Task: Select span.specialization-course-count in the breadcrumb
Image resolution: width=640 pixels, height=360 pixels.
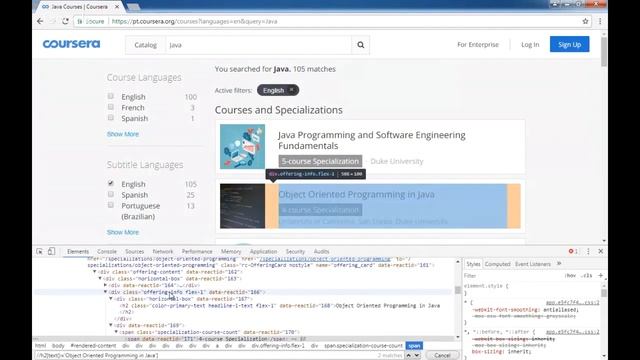Action: tap(363, 346)
